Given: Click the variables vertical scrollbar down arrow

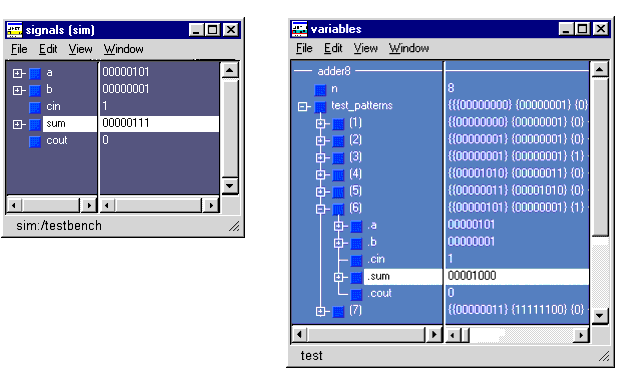Looking at the screenshot, I should point(599,316).
